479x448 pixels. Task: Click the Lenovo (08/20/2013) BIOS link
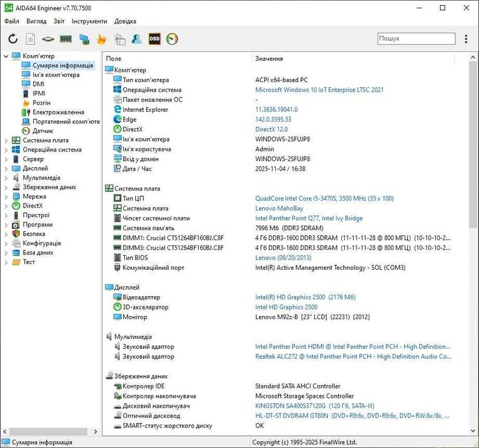283,258
